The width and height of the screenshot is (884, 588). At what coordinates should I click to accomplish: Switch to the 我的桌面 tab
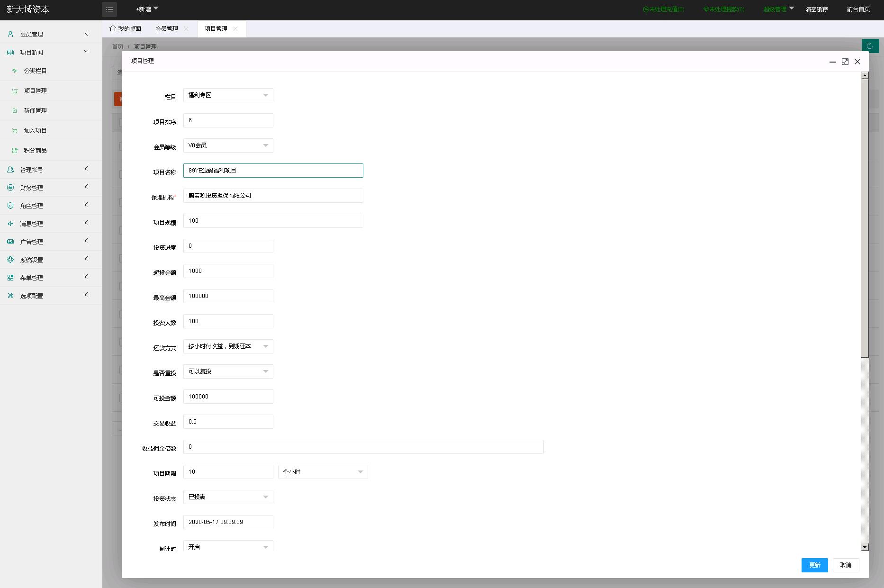[126, 29]
